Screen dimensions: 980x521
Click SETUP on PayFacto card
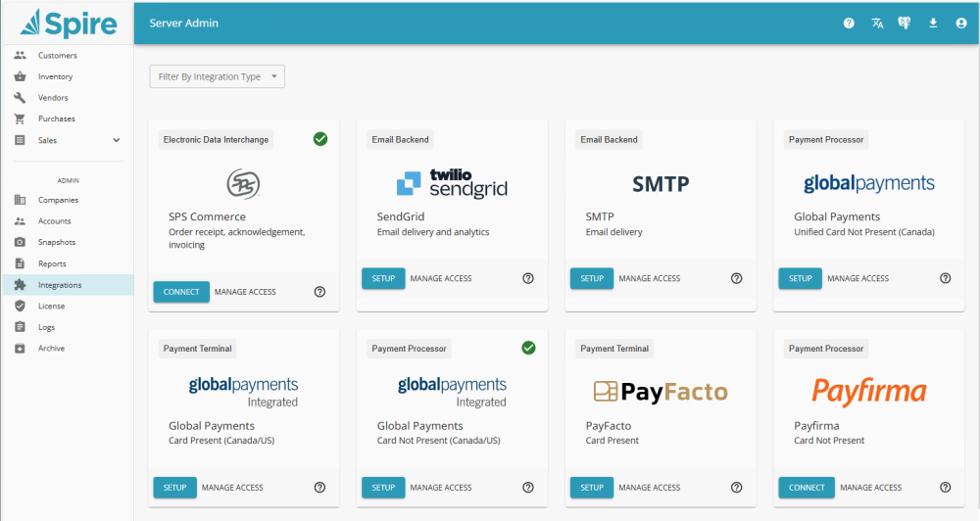coord(592,488)
